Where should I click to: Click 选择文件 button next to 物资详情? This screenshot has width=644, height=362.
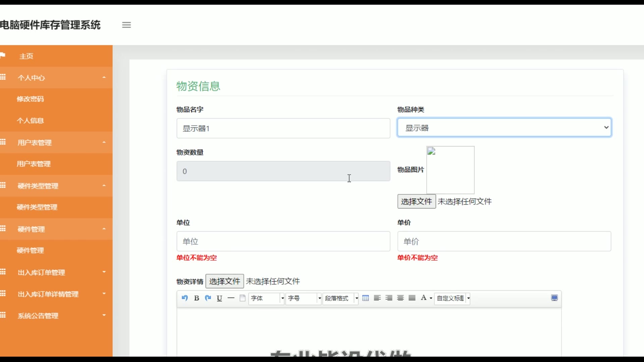click(224, 281)
